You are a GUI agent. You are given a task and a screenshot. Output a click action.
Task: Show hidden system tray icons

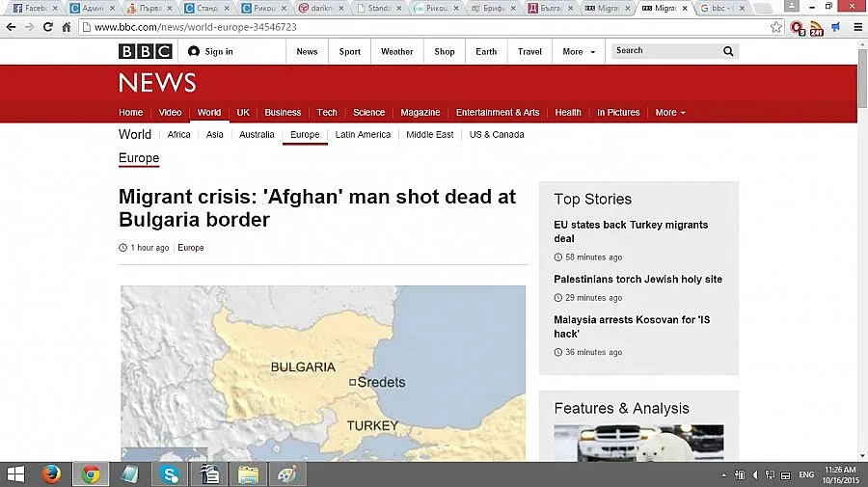(724, 474)
